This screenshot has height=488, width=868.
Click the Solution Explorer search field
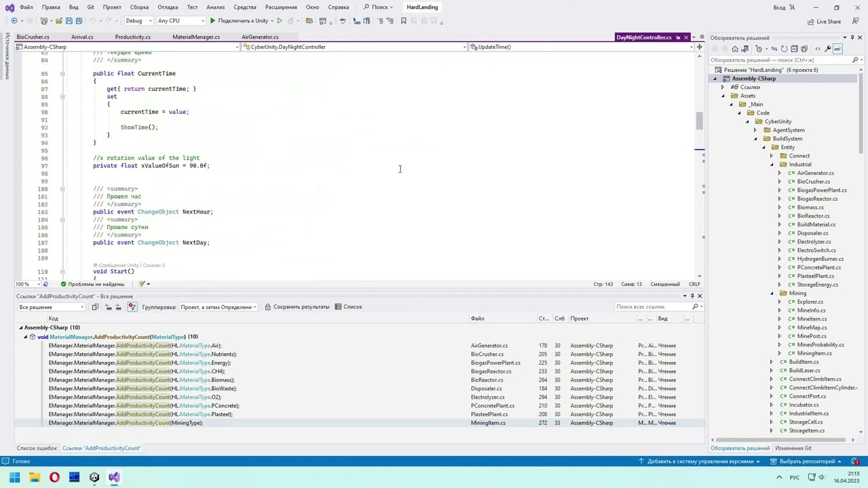[787, 60]
